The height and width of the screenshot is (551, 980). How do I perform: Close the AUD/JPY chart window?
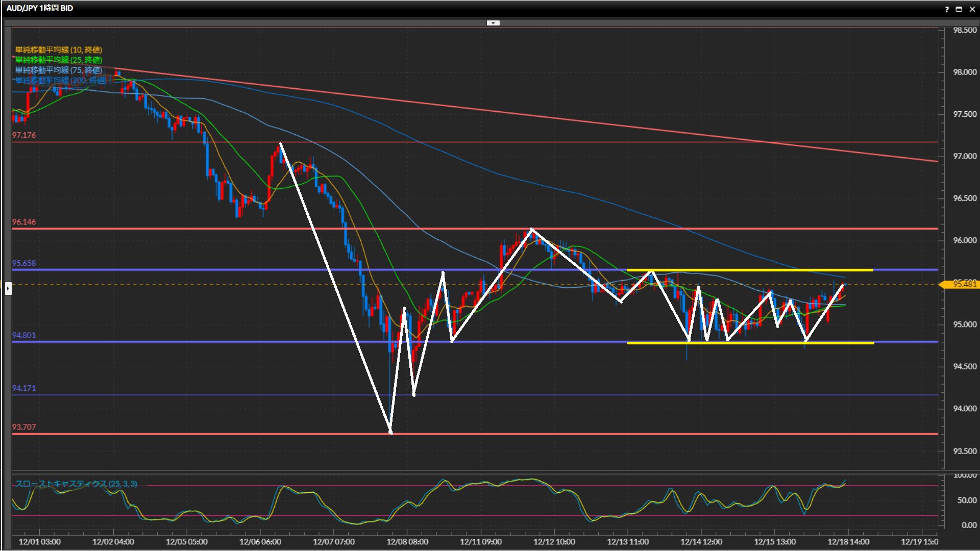click(x=972, y=9)
